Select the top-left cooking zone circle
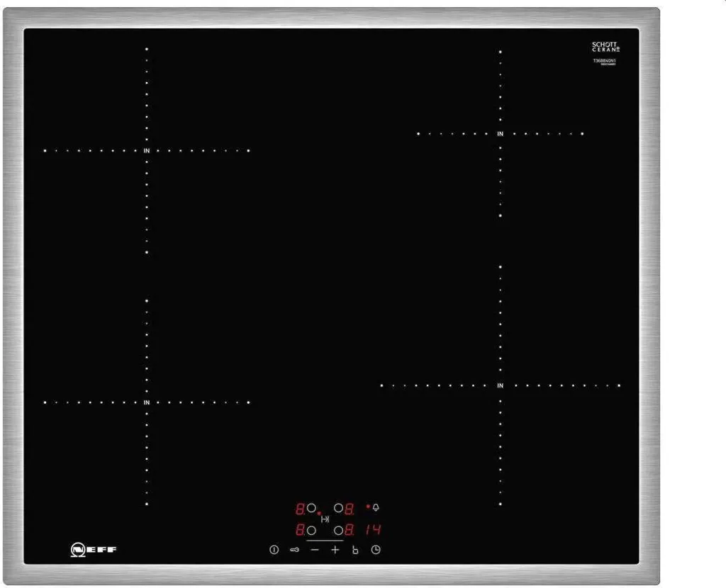 point(311,508)
